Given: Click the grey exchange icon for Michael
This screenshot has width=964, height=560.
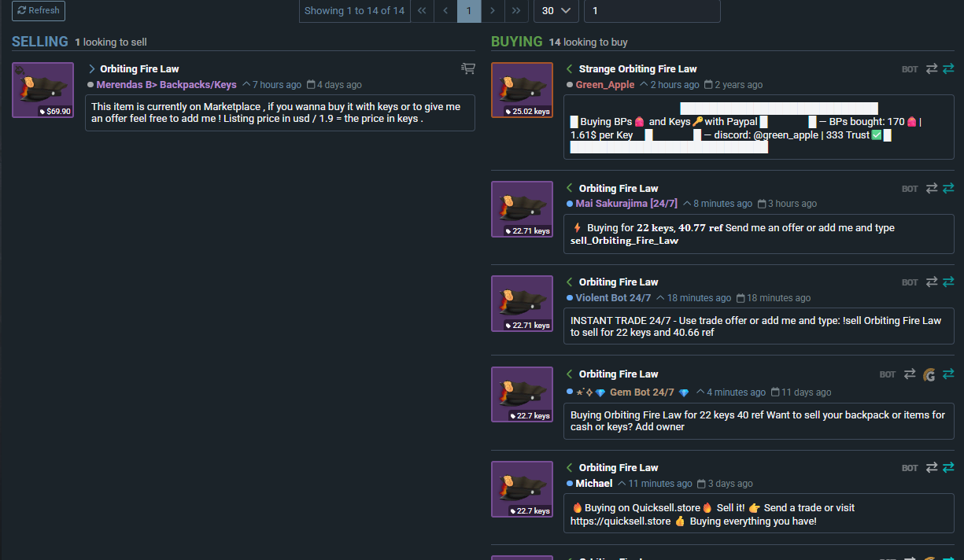Looking at the screenshot, I should click(x=932, y=467).
